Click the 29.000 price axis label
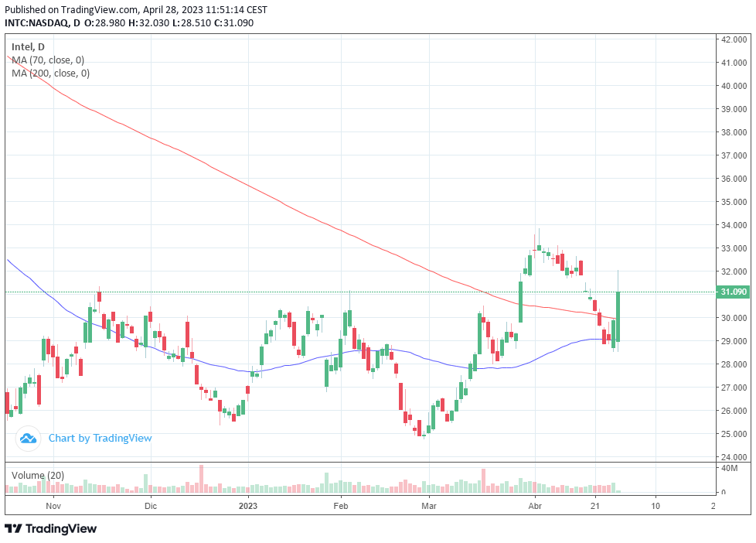The image size is (756, 543). click(734, 341)
